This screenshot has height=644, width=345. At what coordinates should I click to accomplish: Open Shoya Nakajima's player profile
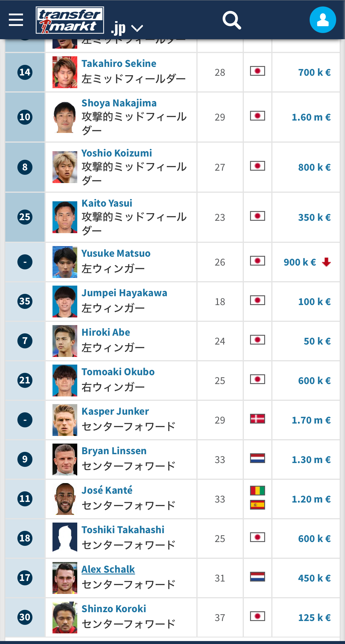pyautogui.click(x=119, y=103)
